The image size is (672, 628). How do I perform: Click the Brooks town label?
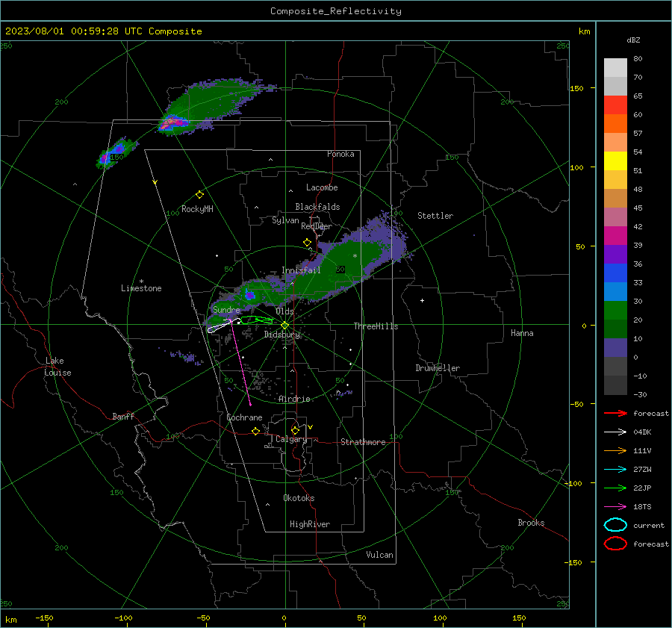pos(531,523)
